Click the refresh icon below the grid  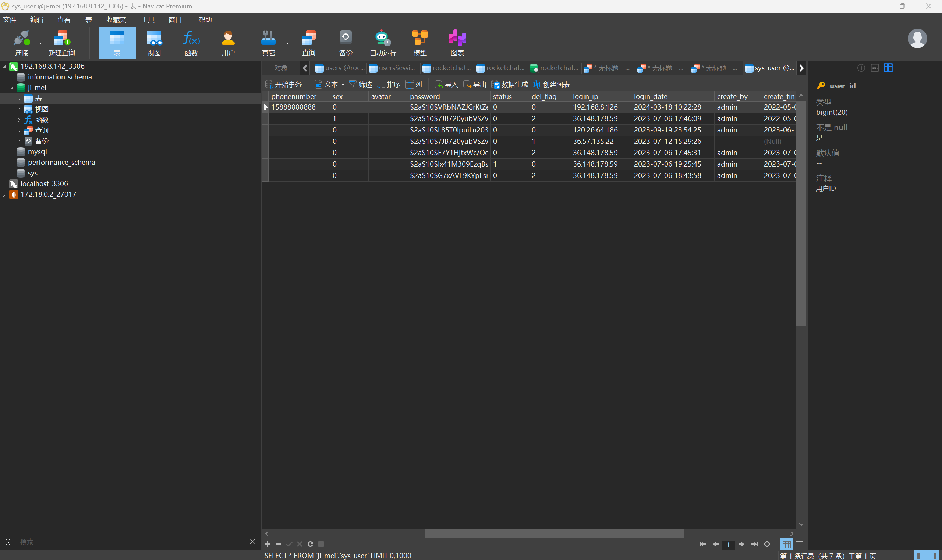(x=310, y=544)
